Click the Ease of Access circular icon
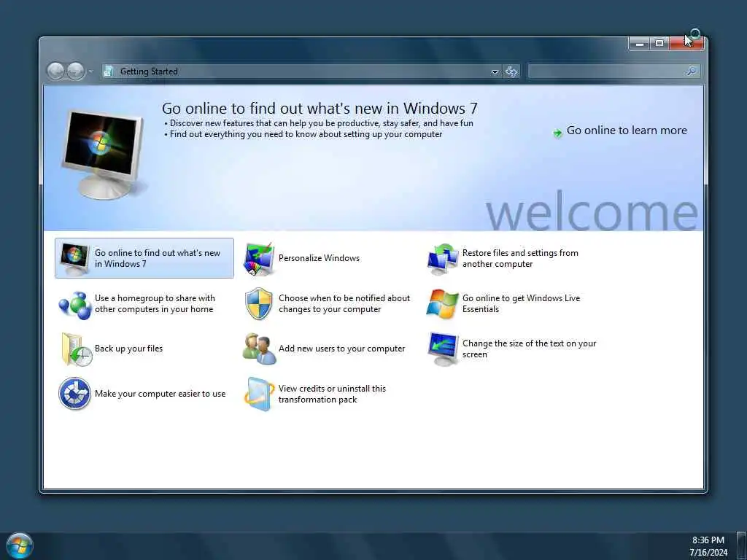 (x=75, y=394)
